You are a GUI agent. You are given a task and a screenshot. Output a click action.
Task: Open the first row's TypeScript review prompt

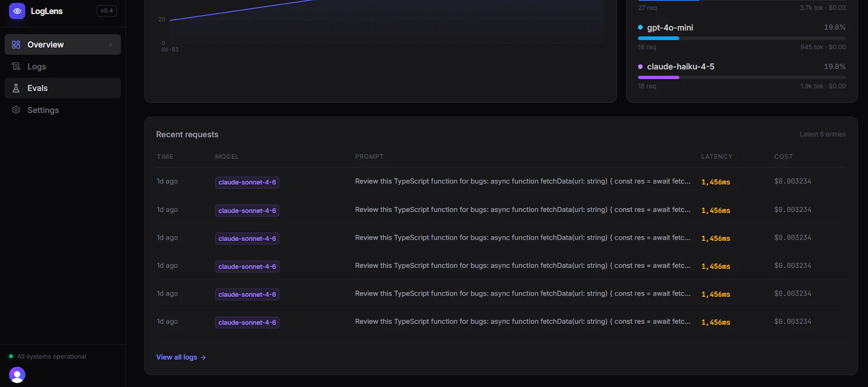click(x=522, y=181)
